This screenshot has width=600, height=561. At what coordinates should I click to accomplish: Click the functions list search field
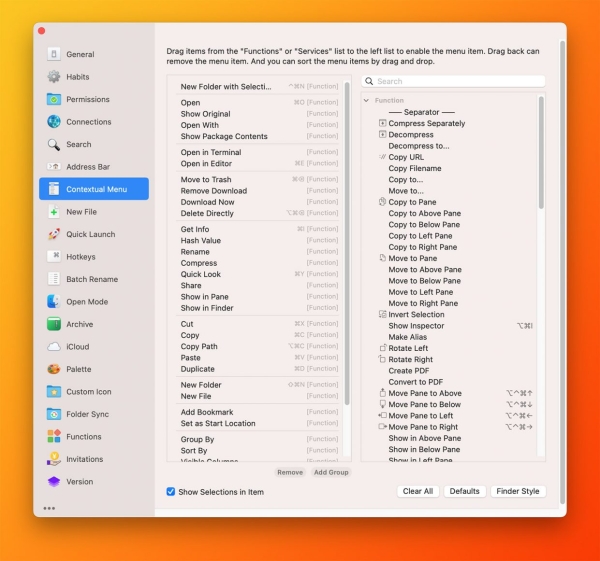[453, 81]
